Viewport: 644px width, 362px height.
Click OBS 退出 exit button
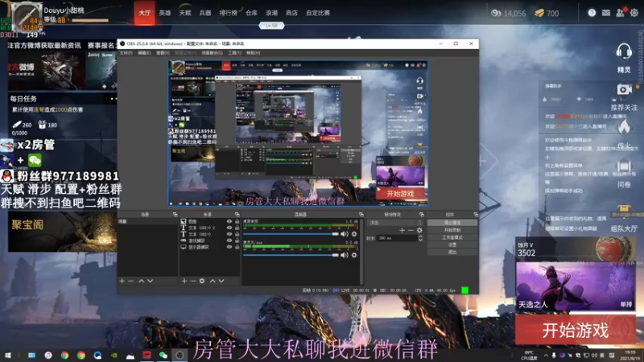(452, 252)
